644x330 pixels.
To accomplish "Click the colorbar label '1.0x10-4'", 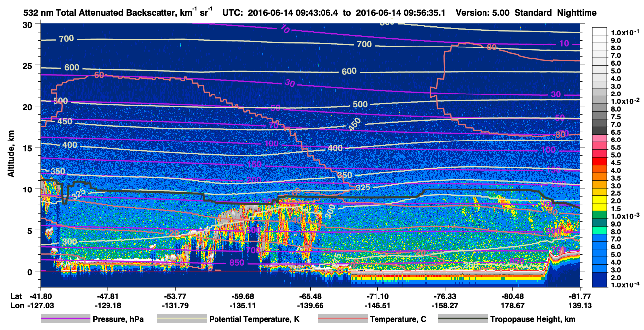I will click(625, 286).
